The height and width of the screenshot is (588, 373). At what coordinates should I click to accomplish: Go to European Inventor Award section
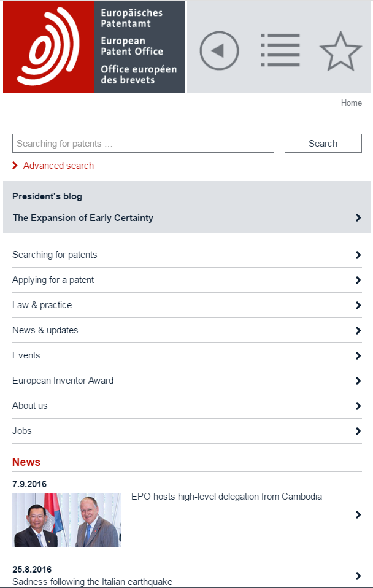(x=63, y=381)
